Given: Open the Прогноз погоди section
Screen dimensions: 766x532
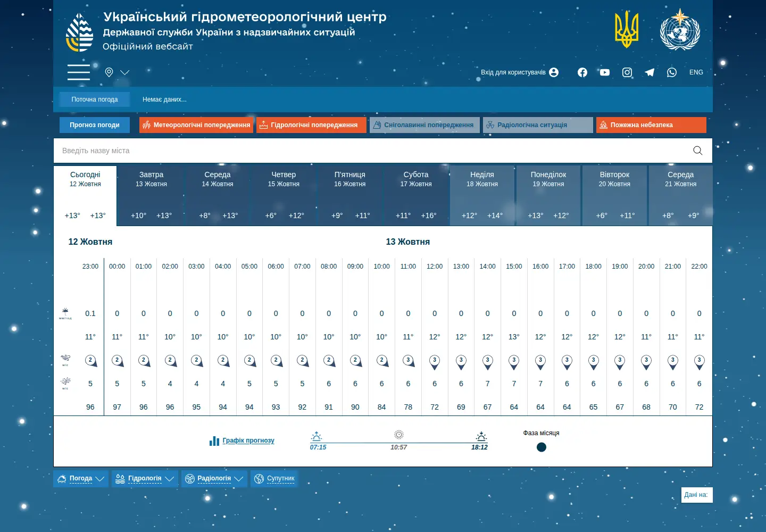Looking at the screenshot, I should [x=95, y=125].
